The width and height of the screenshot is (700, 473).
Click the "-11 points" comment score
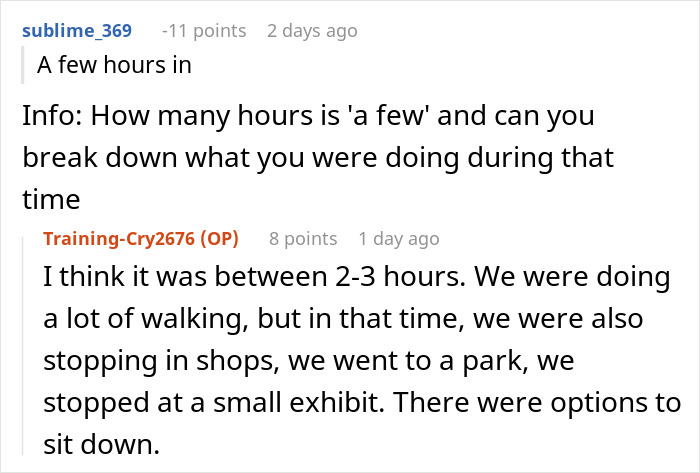coord(204,31)
